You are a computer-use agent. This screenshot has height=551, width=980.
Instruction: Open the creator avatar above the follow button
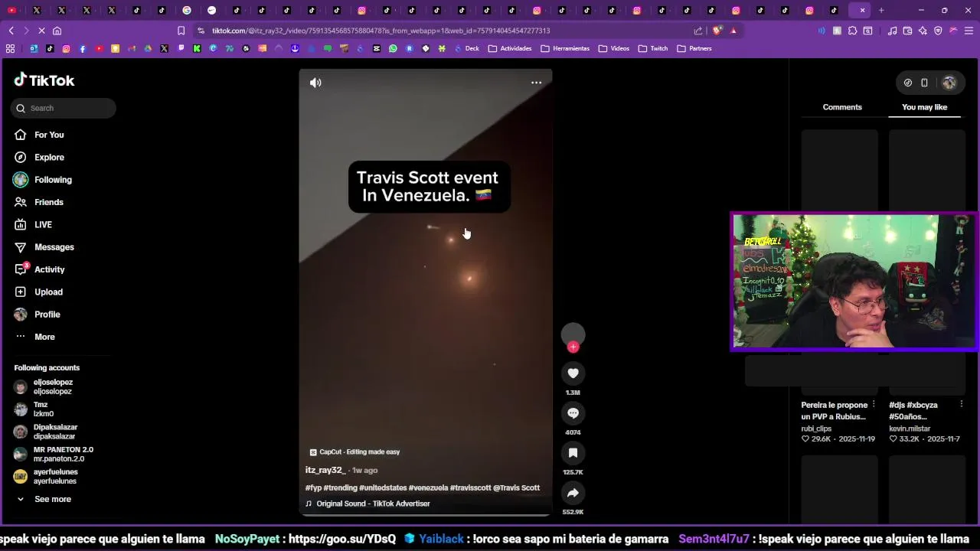coord(573,334)
